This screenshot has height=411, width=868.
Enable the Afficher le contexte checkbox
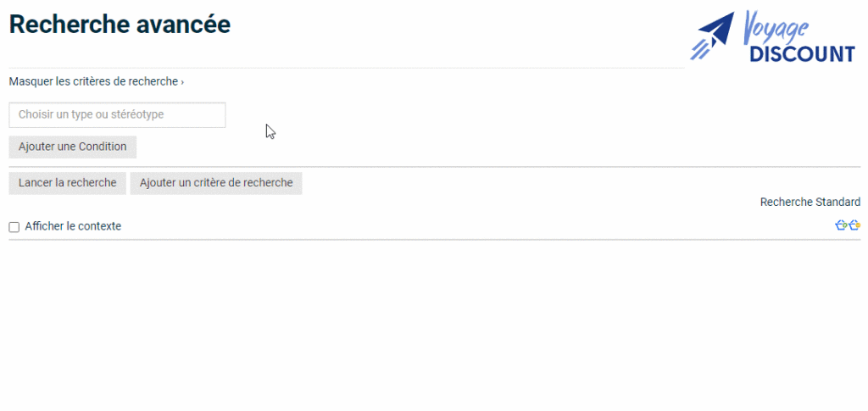point(14,227)
